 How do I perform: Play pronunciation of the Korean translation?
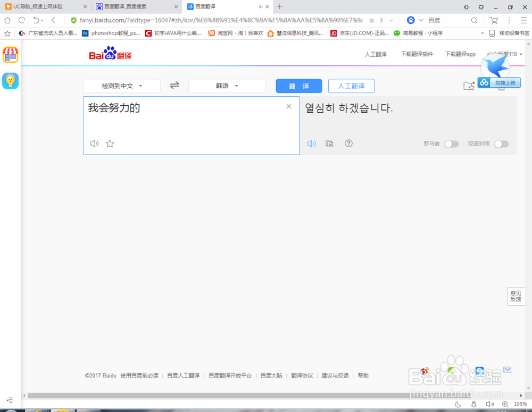[311, 143]
